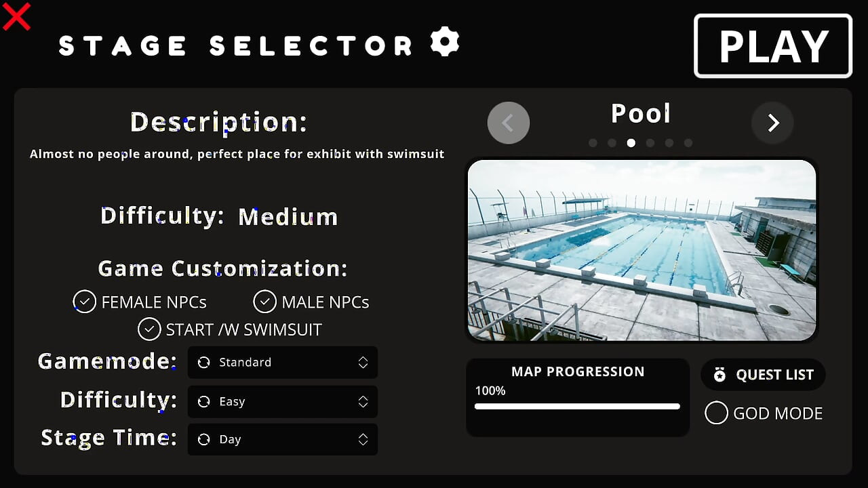
Task: Open the Stage Time dropdown arrows
Action: point(363,440)
